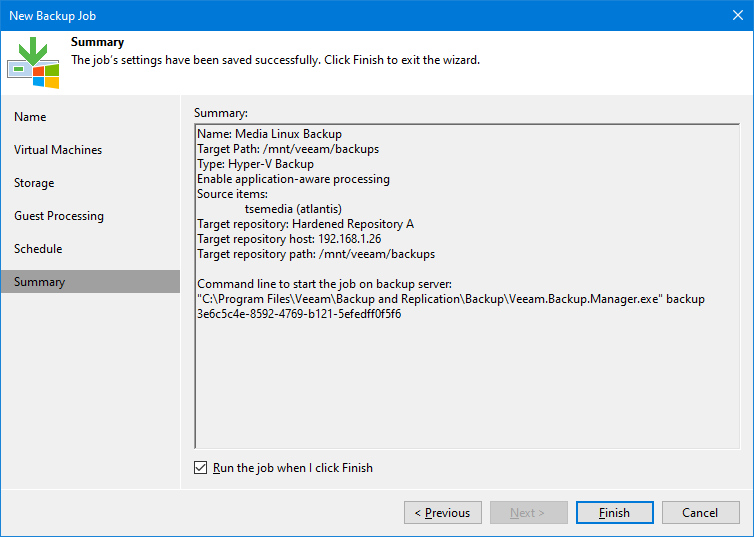Viewport: 754px width, 537px height.
Task: Click the New Backup Job title bar
Action: pyautogui.click(x=300, y=15)
